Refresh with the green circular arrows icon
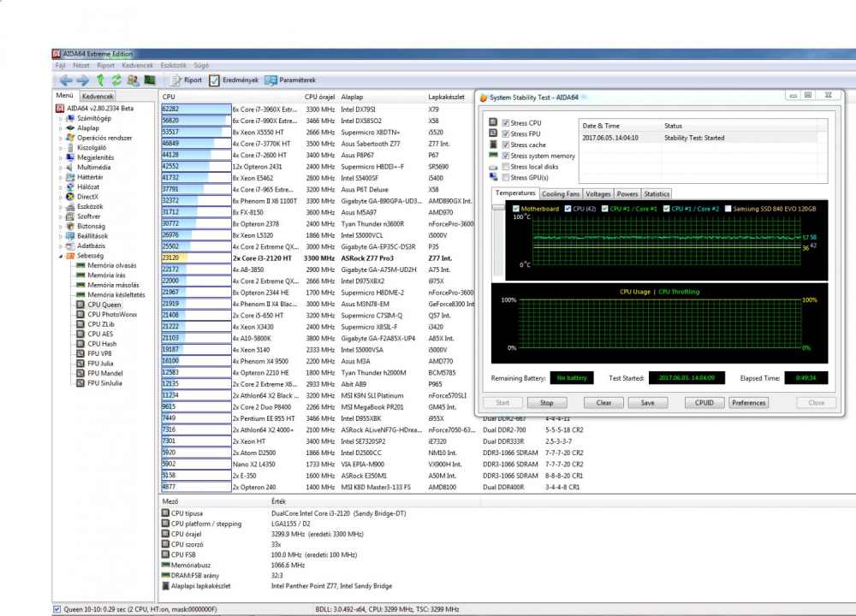 116,80
